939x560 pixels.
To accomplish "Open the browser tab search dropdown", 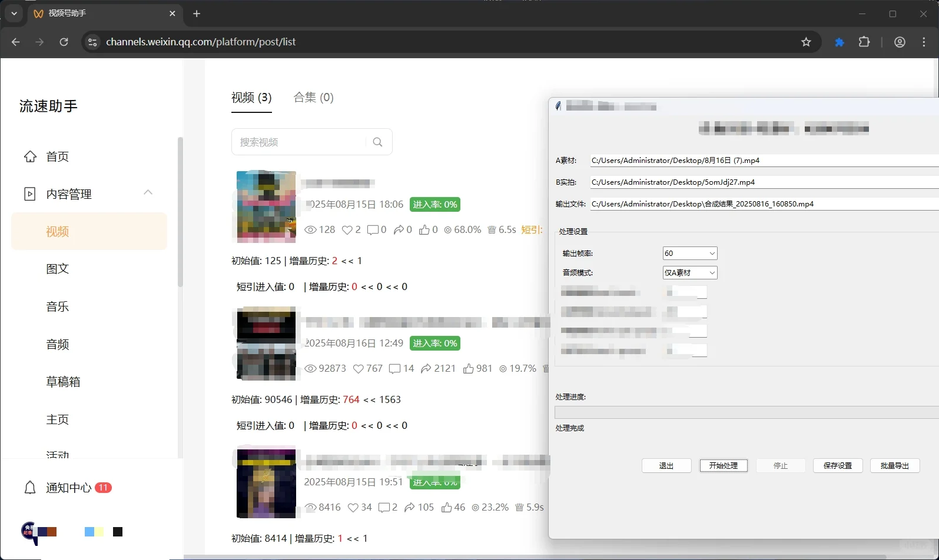I will coord(14,13).
